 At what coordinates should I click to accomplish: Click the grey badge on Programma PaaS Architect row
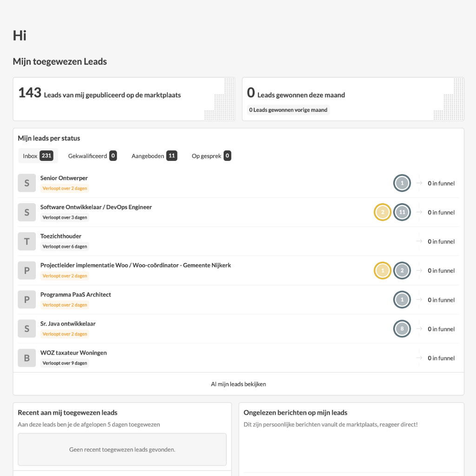(402, 300)
